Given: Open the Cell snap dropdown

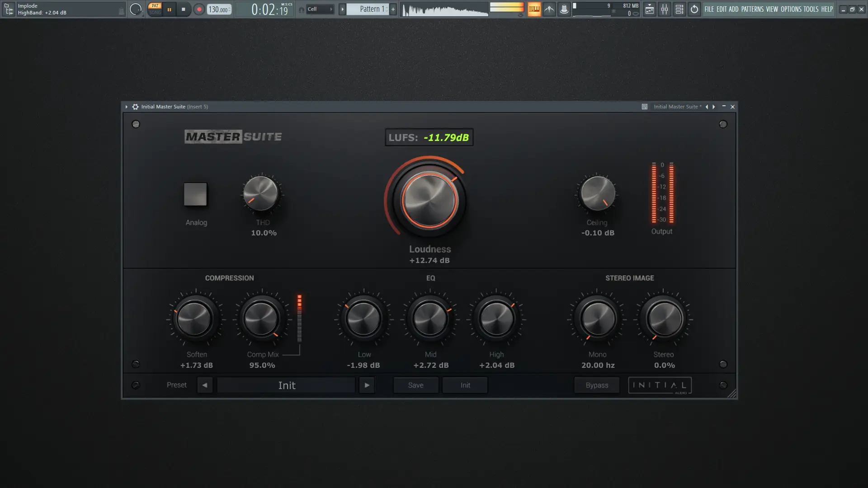Looking at the screenshot, I should tap(320, 9).
